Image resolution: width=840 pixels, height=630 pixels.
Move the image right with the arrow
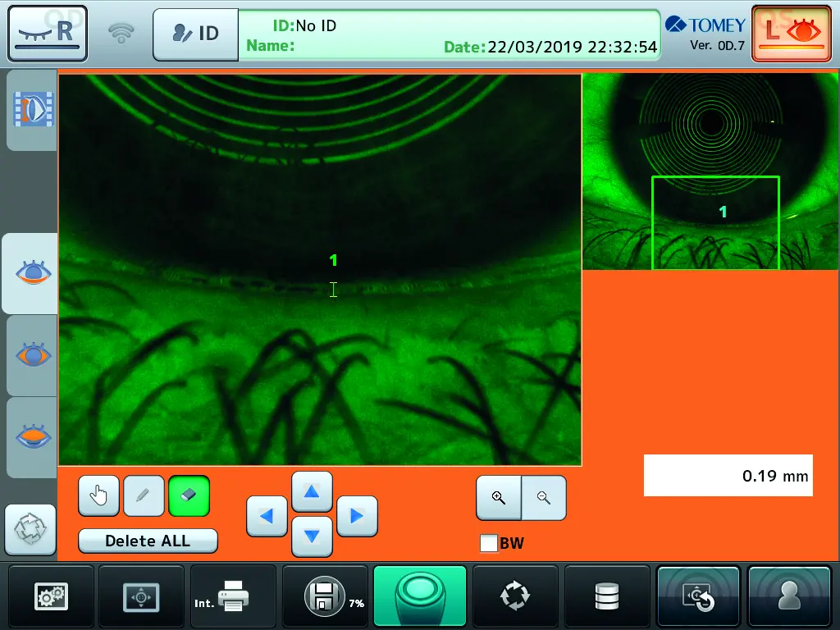(x=357, y=516)
